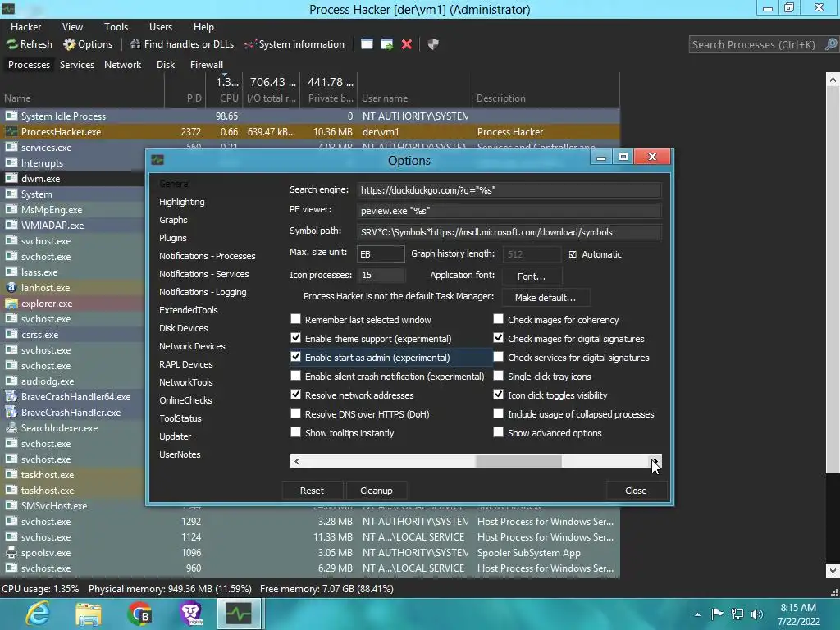Click the Font... button
840x630 pixels.
click(532, 276)
